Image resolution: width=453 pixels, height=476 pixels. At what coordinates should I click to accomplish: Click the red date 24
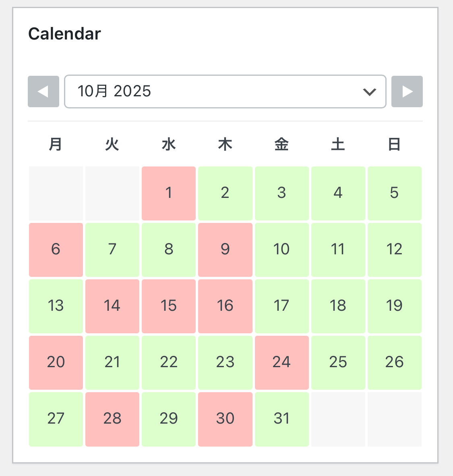pos(281,362)
